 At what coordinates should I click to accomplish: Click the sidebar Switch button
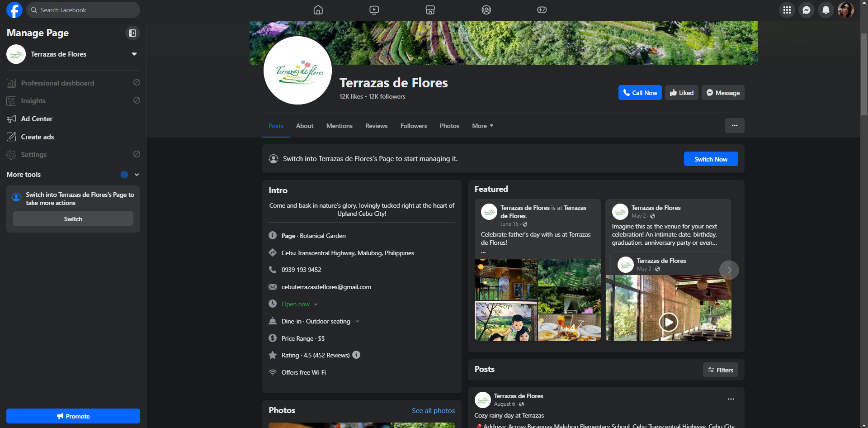click(73, 219)
